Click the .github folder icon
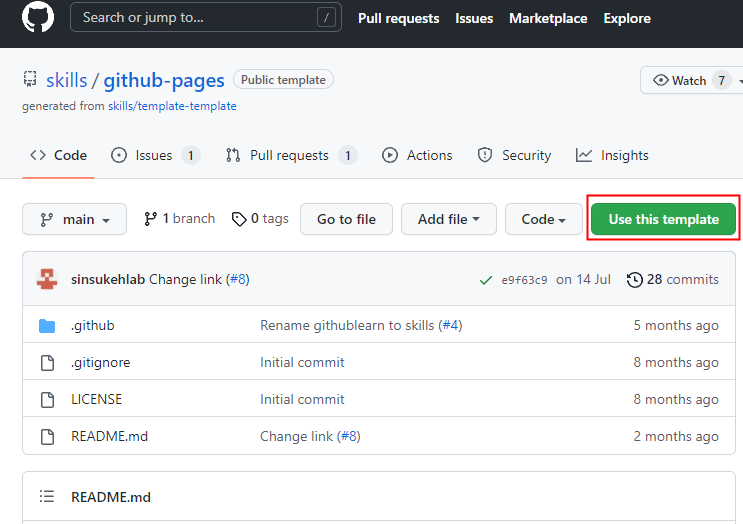The height and width of the screenshot is (524, 743). tap(47, 326)
